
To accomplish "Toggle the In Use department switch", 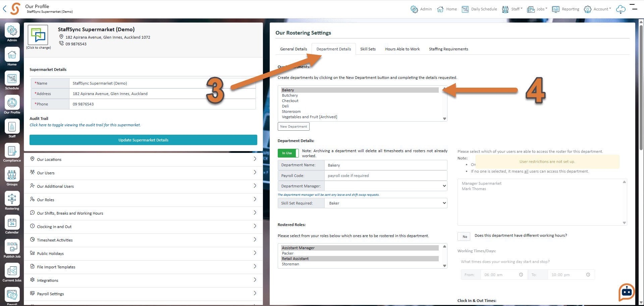I will 288,153.
